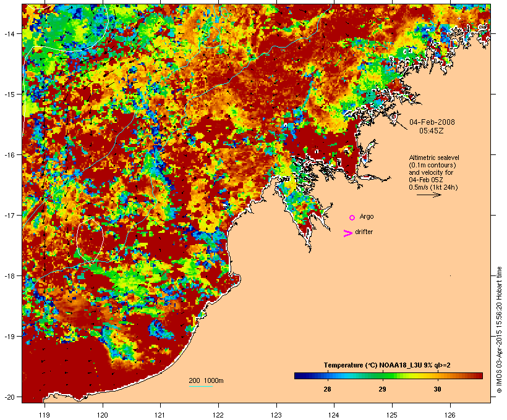Viewport: 507px width, 420px height.
Task: Click the longitude label '126'
Action: pyautogui.click(x=450, y=415)
